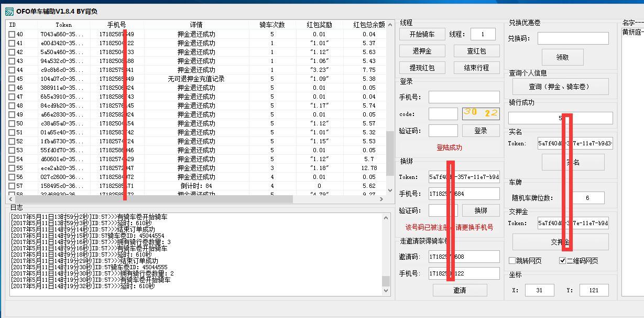
Task: Click the 黄妍庭 name entry in list
Action: pyautogui.click(x=632, y=32)
